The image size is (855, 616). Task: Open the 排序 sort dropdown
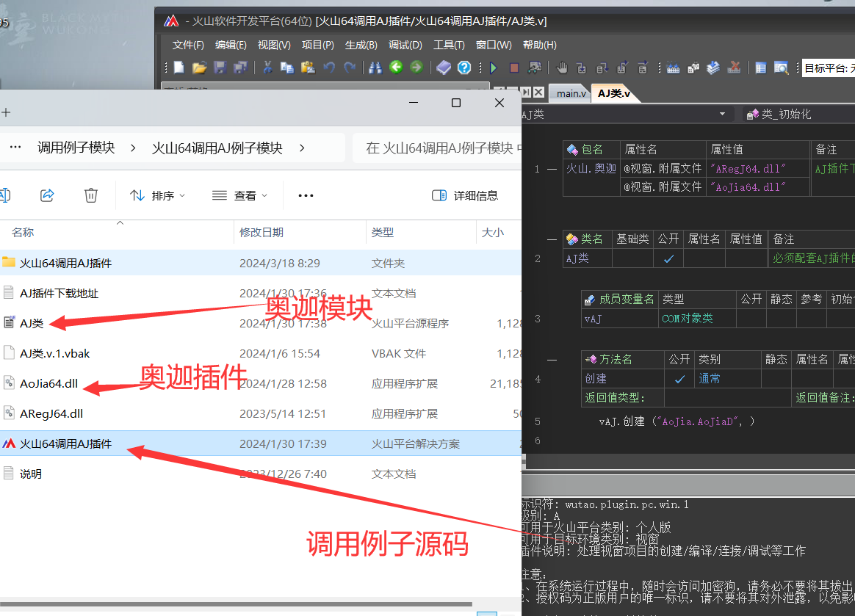click(x=158, y=195)
